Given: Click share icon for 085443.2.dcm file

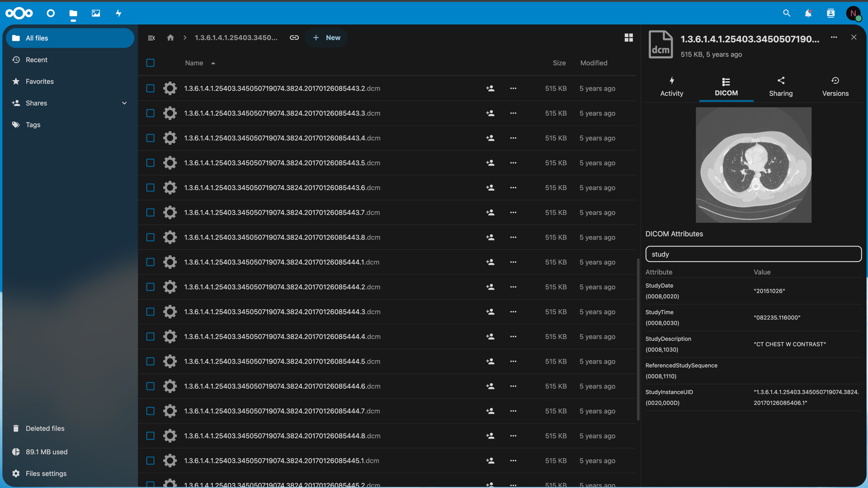Looking at the screenshot, I should pyautogui.click(x=490, y=89).
